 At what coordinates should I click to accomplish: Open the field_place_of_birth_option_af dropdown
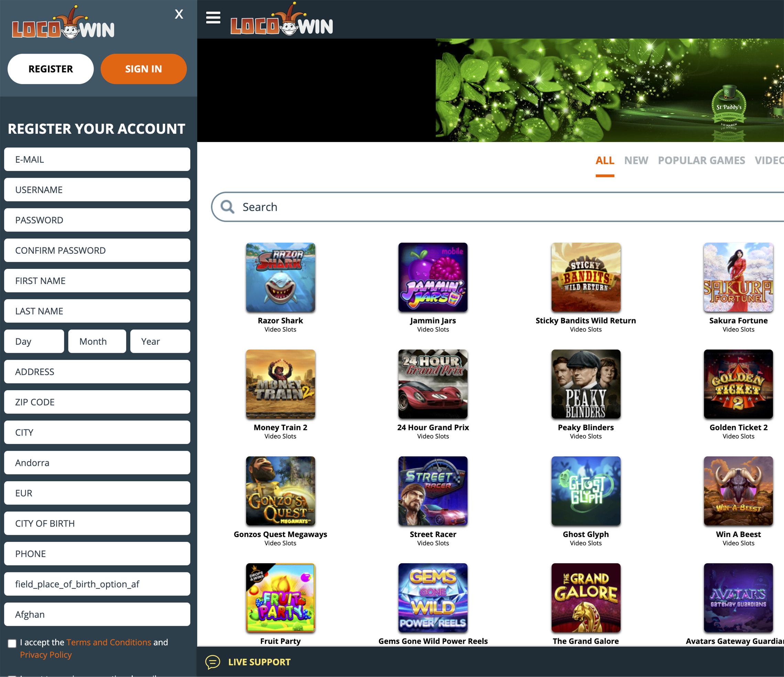click(97, 584)
